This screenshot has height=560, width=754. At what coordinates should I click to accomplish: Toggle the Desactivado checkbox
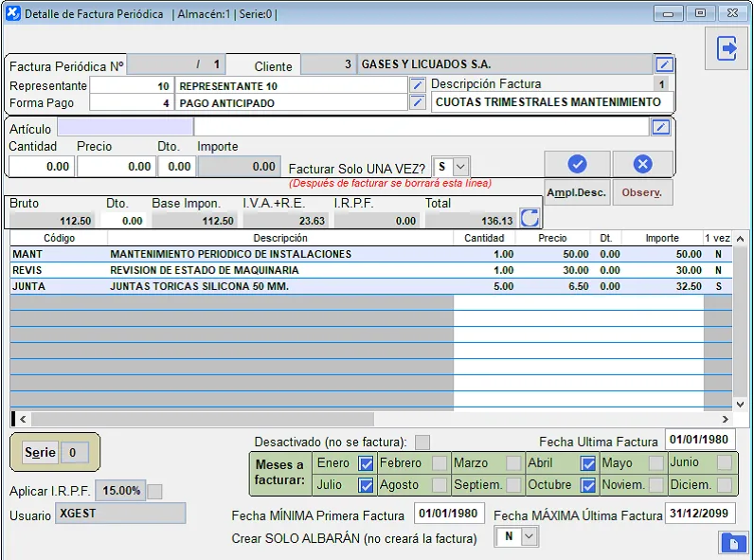[422, 442]
